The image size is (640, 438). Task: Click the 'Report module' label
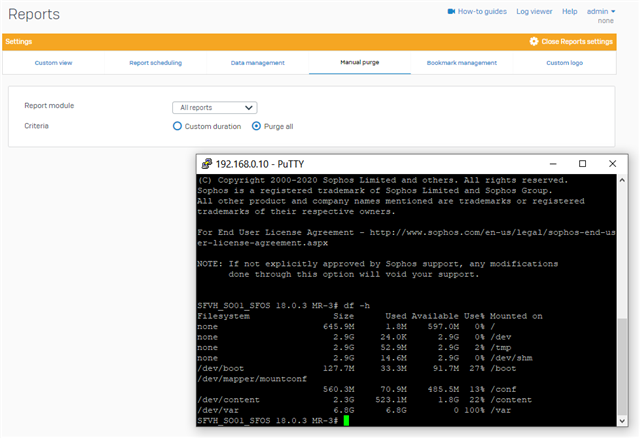click(49, 105)
